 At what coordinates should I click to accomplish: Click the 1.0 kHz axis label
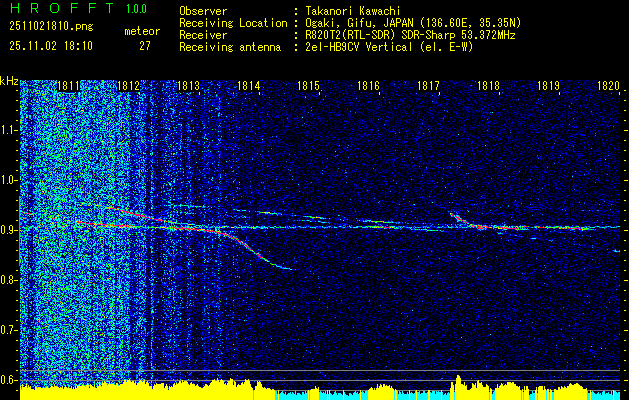click(x=8, y=180)
